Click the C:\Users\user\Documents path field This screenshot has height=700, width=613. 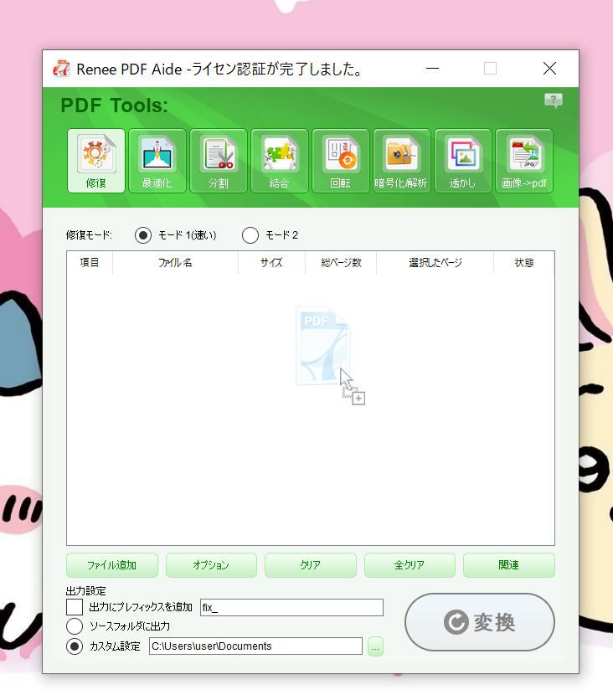(x=255, y=646)
